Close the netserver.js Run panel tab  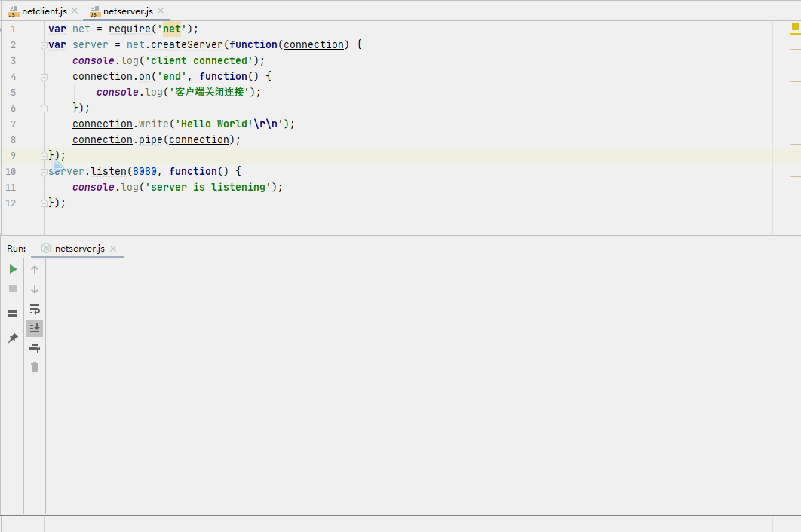[113, 249]
